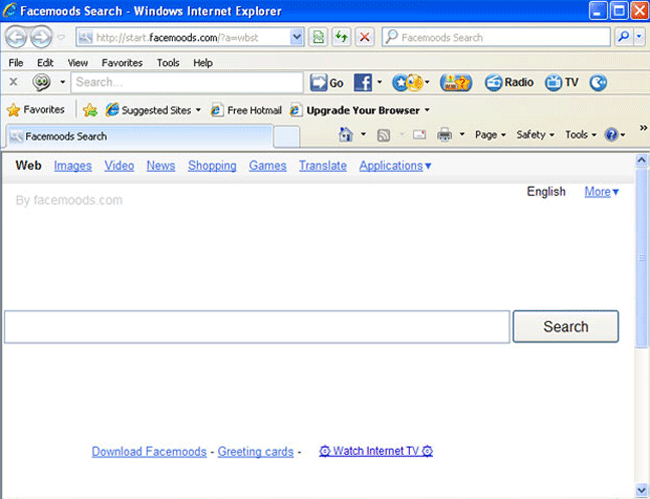The image size is (650, 499).
Task: Select the Facemoods Search tab
Action: pos(135,136)
